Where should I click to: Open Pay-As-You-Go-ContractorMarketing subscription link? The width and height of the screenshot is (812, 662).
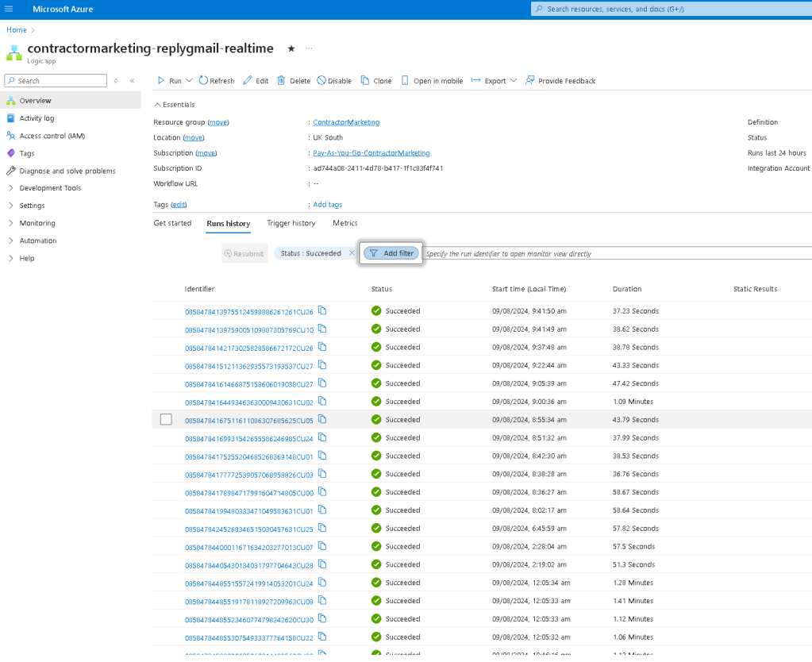point(371,153)
